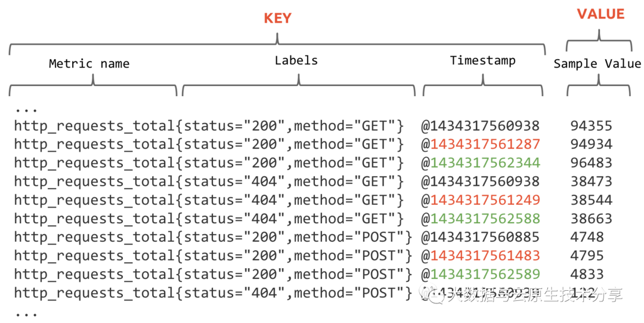The height and width of the screenshot is (323, 644).
Task: Click green timestamp 1434317562588
Action: [x=485, y=219]
